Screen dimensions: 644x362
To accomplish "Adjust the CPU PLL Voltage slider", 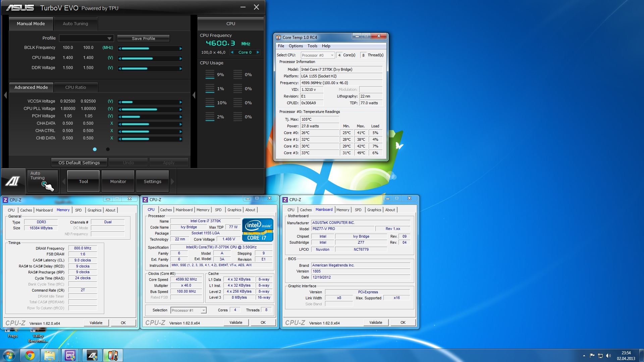I will coord(150,109).
